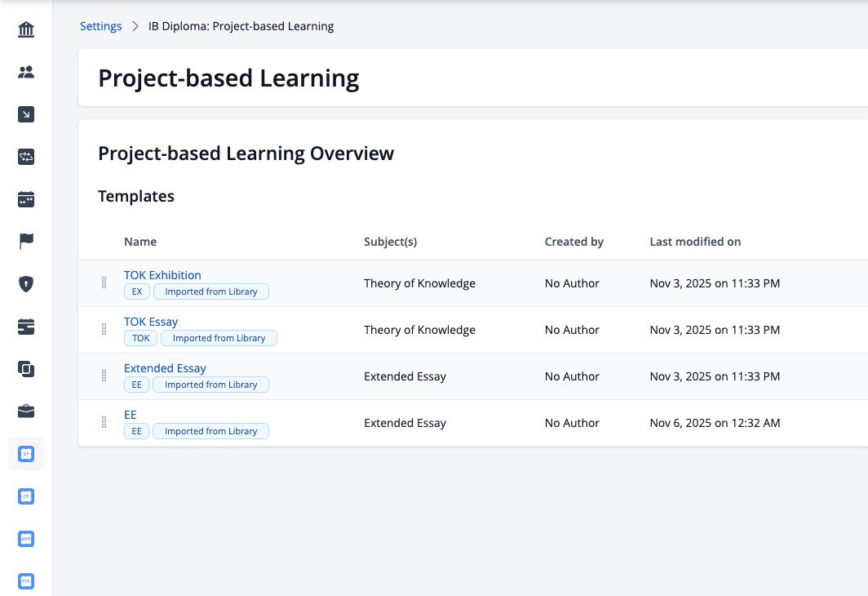
Task: Click the EX tag under TOK Exhibition
Action: 137,291
